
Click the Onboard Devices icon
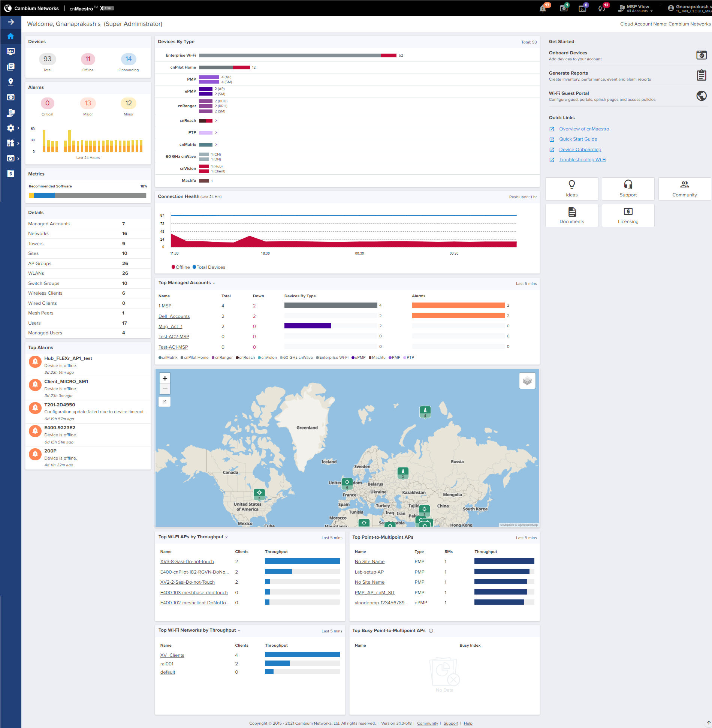(702, 55)
